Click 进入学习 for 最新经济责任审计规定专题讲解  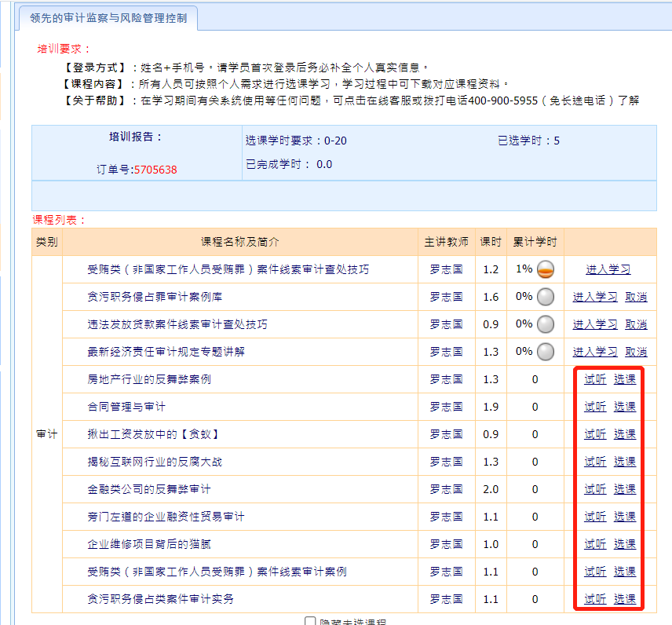[x=595, y=352]
